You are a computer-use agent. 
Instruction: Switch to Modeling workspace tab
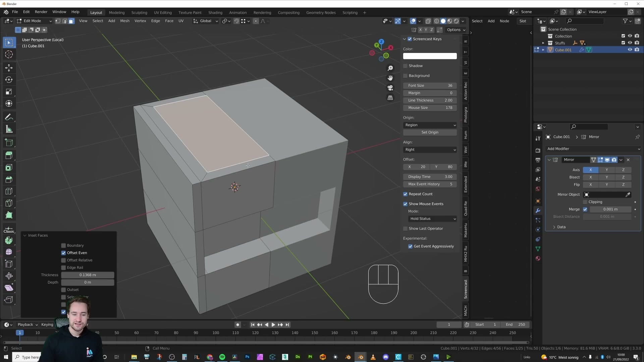(x=117, y=12)
